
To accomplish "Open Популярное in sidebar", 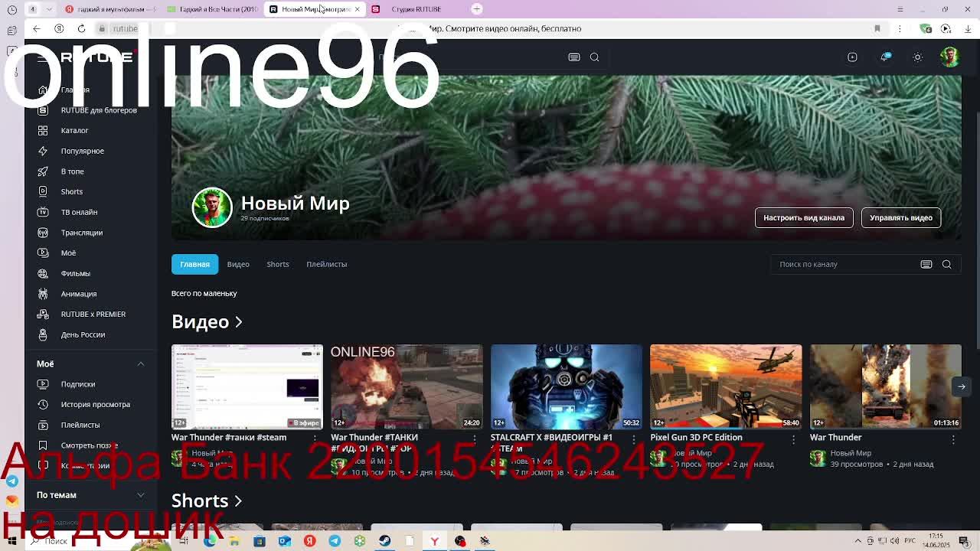I will (90, 151).
